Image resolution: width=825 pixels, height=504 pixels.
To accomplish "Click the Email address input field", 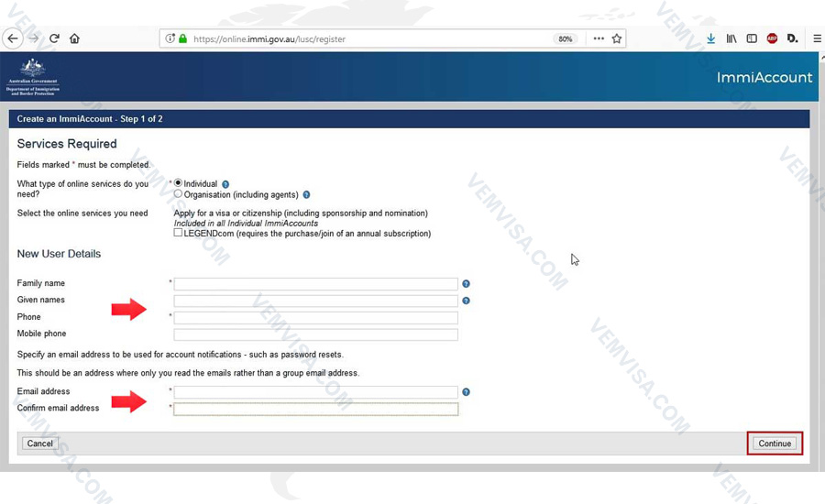I will click(x=315, y=392).
